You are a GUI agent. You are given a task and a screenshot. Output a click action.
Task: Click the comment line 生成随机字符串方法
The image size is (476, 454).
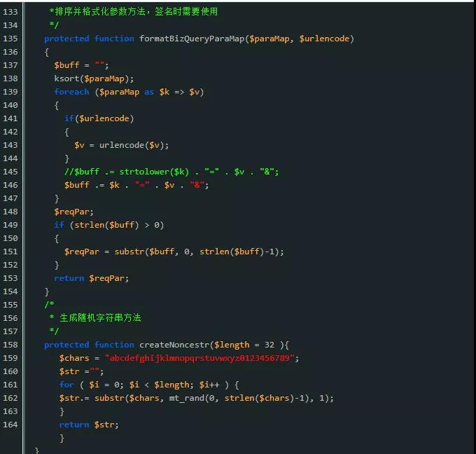[95, 318]
